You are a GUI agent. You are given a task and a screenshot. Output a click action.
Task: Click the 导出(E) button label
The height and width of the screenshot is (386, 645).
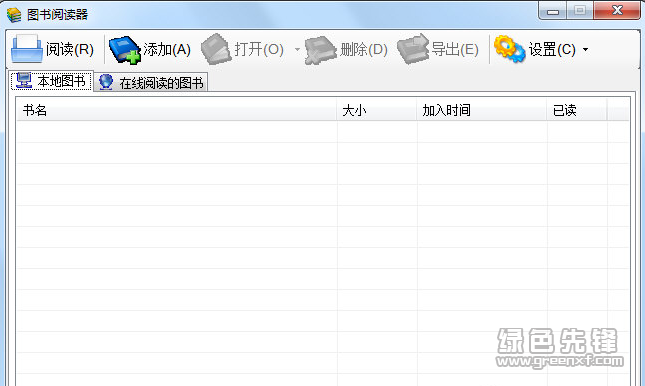455,49
